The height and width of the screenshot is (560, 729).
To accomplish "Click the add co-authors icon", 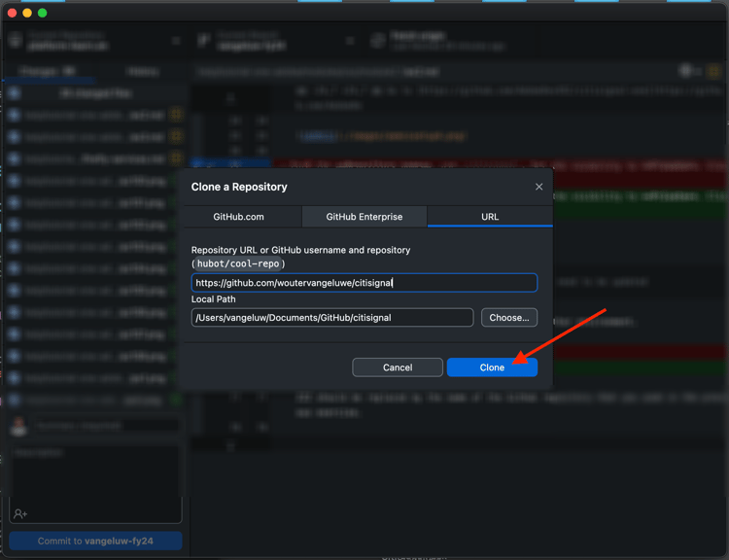I will tap(20, 514).
